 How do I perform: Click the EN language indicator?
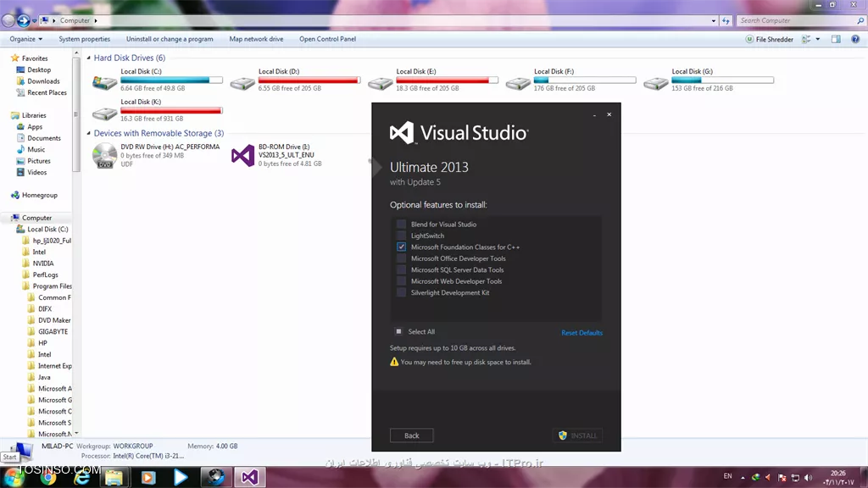click(727, 476)
